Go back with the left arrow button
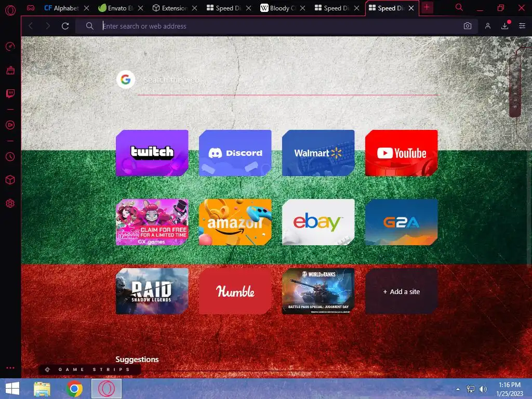 [x=31, y=26]
